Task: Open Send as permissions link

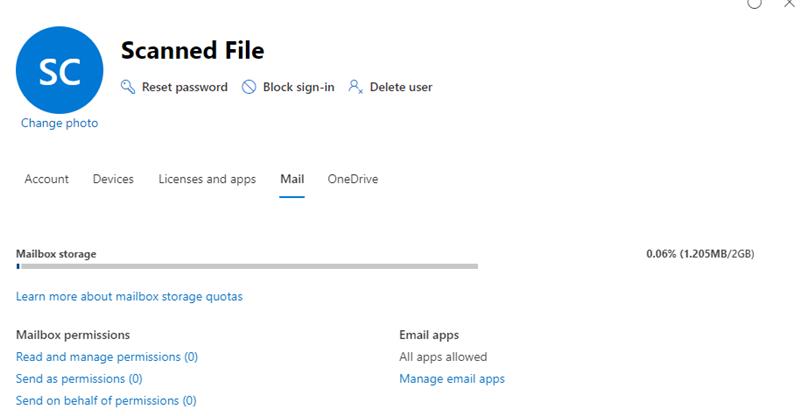Action: click(x=79, y=379)
